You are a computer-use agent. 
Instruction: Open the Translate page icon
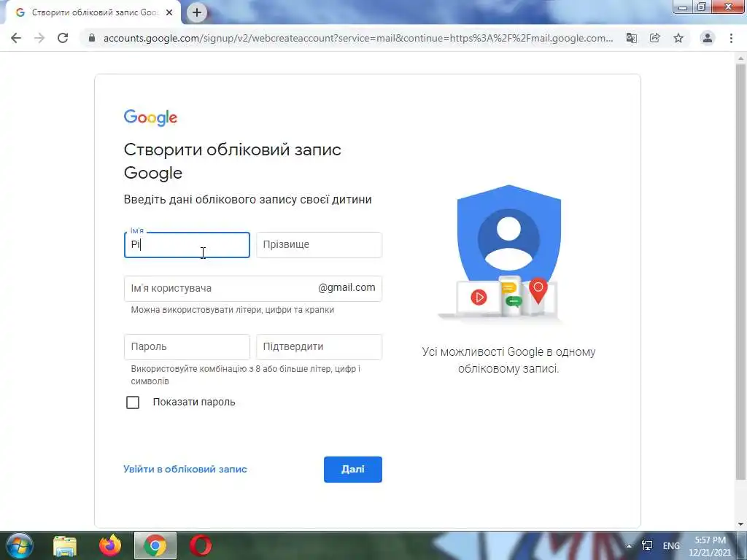tap(632, 38)
